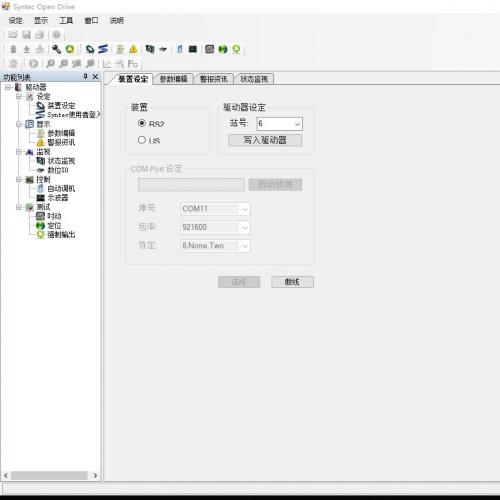The image size is (500, 500).
Task: Select 装置设定 in the function tree
Action: coord(61,106)
